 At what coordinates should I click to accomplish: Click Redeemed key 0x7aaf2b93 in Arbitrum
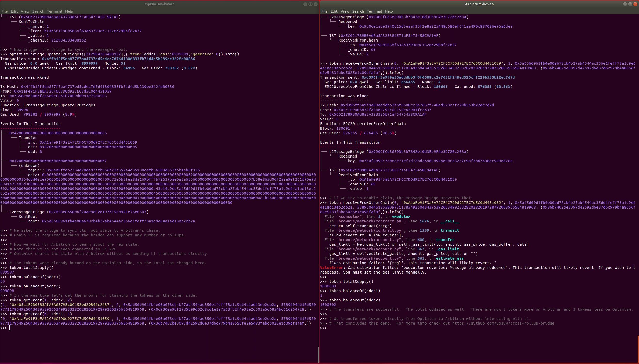436,161
